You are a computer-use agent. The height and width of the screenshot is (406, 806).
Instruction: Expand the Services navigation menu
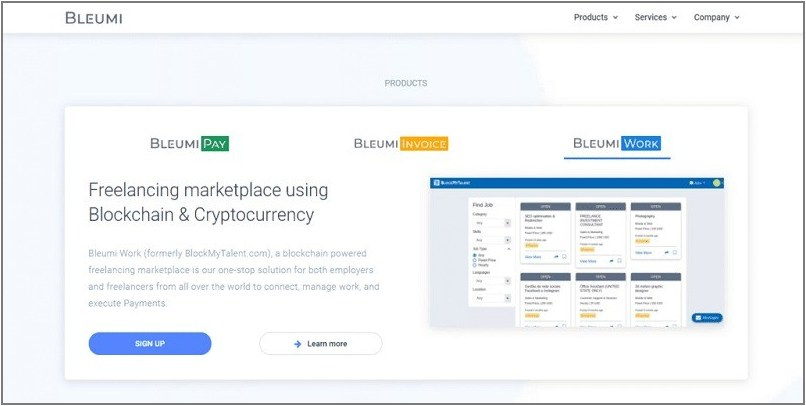(x=655, y=17)
